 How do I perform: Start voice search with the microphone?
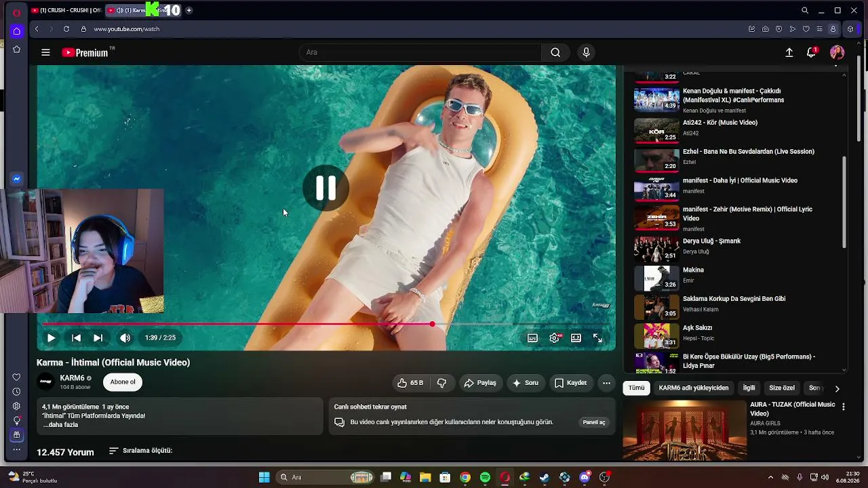[587, 52]
